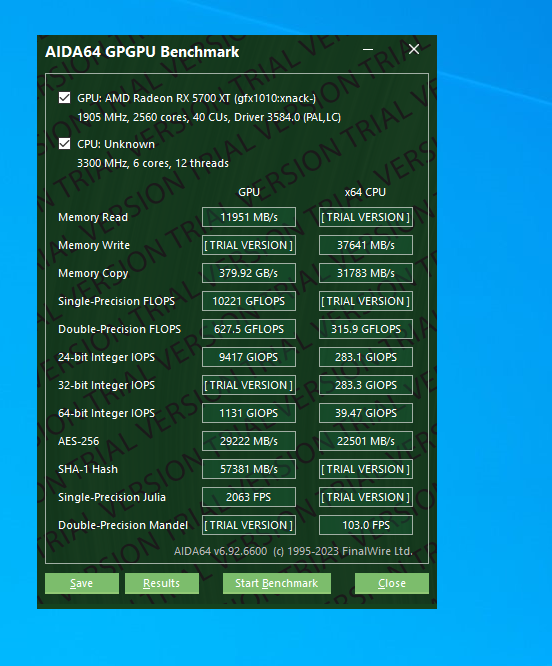The width and height of the screenshot is (552, 666).
Task: Select CPU 64-bit Integer value 39.47 GIOPS
Action: click(366, 413)
